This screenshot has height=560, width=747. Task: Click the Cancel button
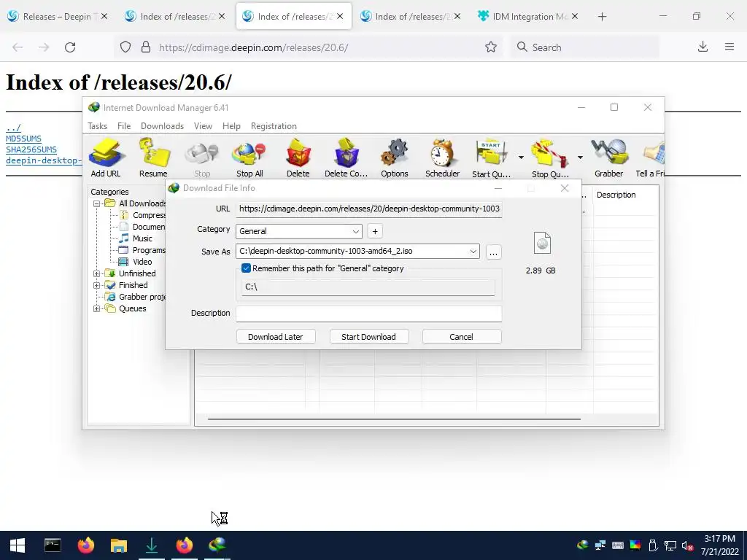click(x=461, y=337)
